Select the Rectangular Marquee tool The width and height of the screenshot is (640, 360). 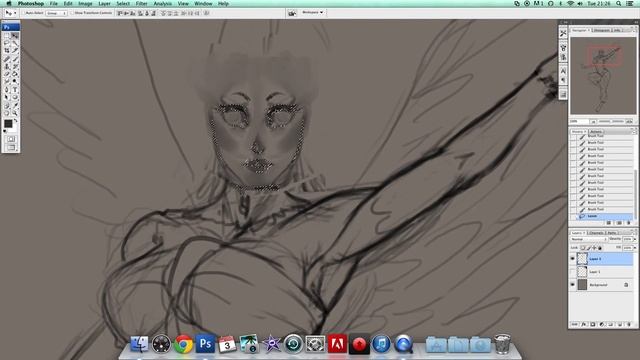pos(7,36)
